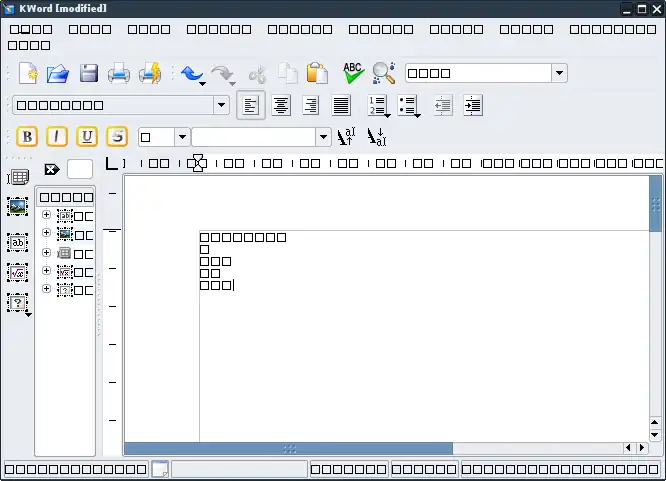Click the Increase Indent icon
The width and height of the screenshot is (666, 481).
(472, 105)
